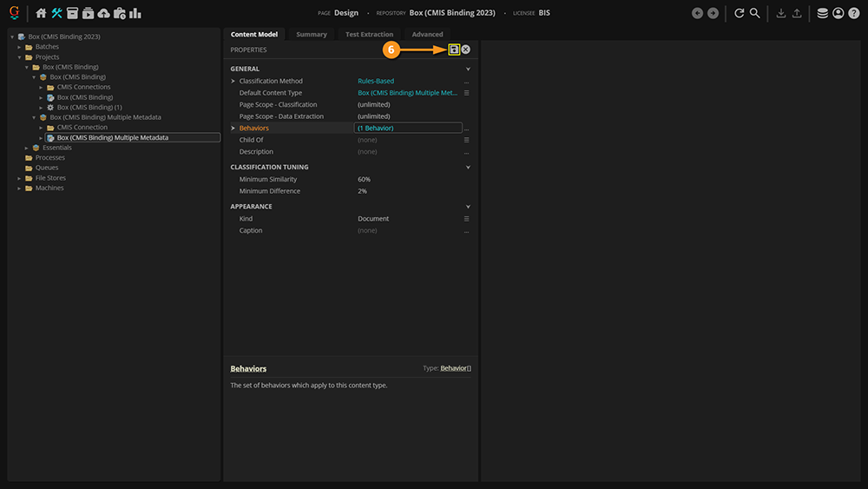The width and height of the screenshot is (868, 489).
Task: Open the search magnifier
Action: (754, 13)
